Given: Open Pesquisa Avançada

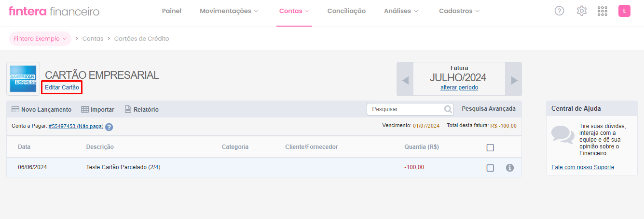Looking at the screenshot, I should (489, 109).
